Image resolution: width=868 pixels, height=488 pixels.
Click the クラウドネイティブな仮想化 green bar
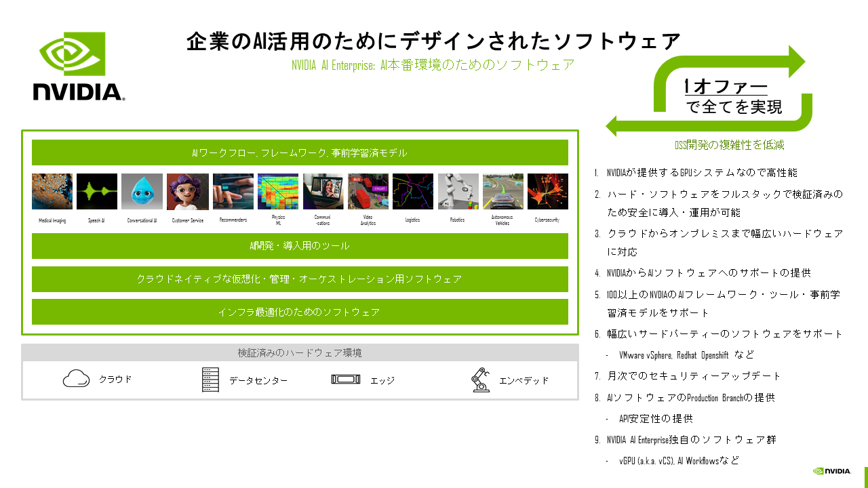tap(300, 279)
